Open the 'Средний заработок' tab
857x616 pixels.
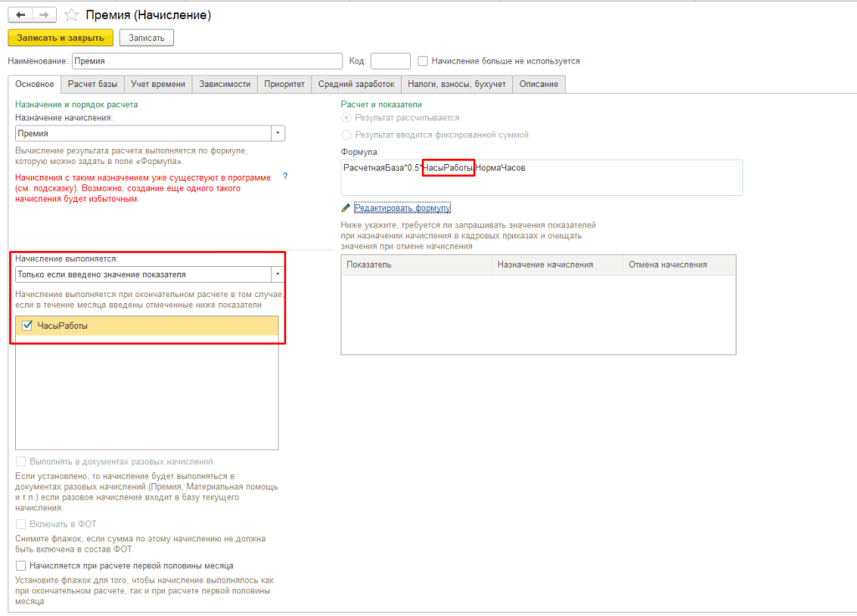pyautogui.click(x=356, y=84)
